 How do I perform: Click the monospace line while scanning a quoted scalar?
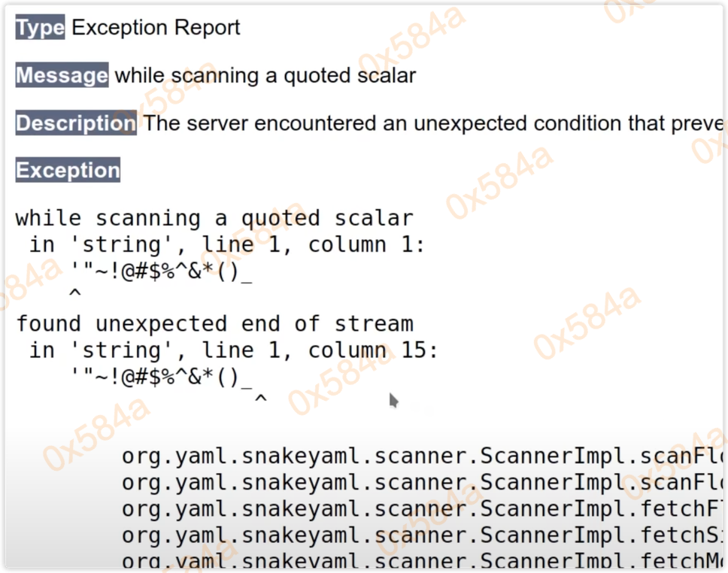tap(214, 219)
